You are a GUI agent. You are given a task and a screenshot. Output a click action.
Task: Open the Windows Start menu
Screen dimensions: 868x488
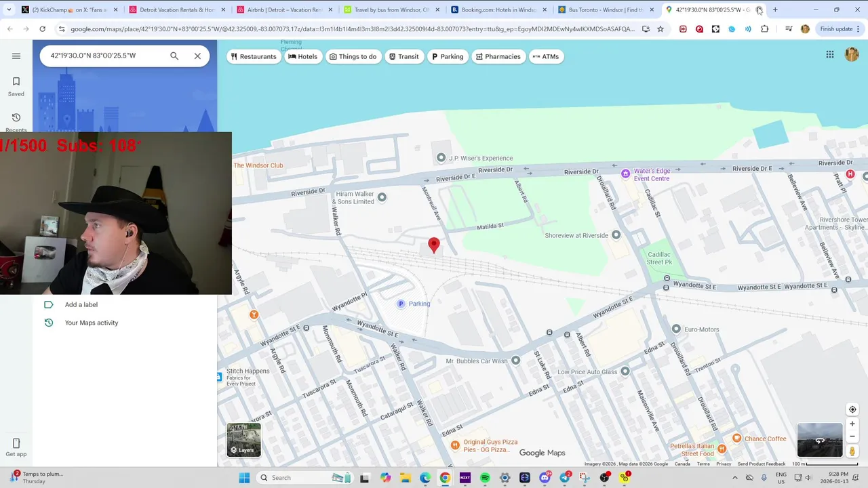pyautogui.click(x=244, y=478)
